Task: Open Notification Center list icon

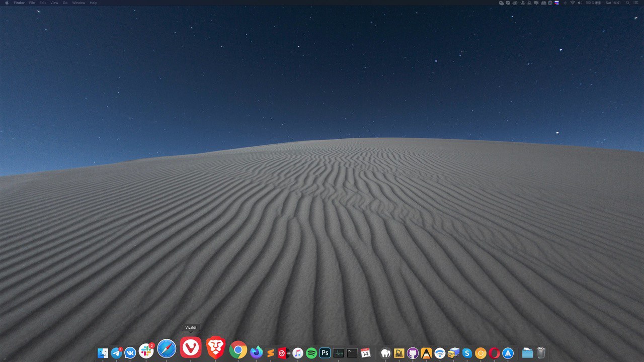Action: (636, 3)
